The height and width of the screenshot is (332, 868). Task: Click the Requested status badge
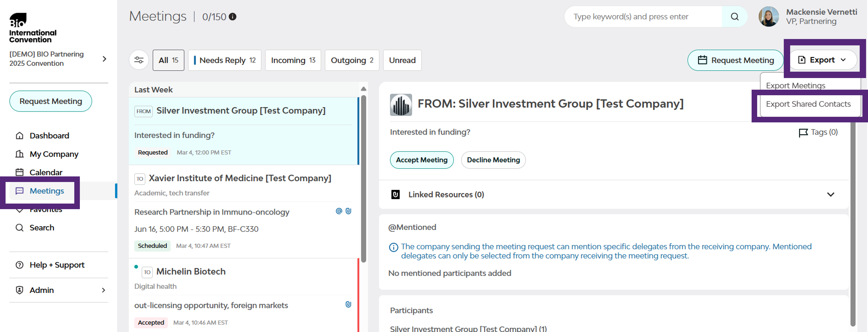153,152
